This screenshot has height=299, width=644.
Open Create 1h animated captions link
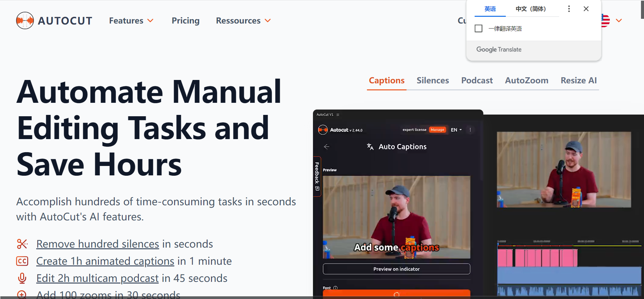pos(105,261)
